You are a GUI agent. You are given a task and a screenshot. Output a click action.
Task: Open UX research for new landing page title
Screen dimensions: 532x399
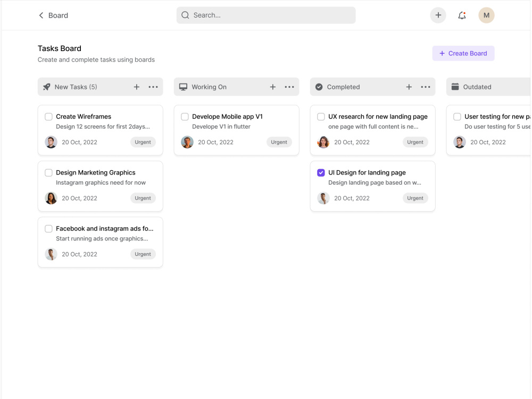378,117
